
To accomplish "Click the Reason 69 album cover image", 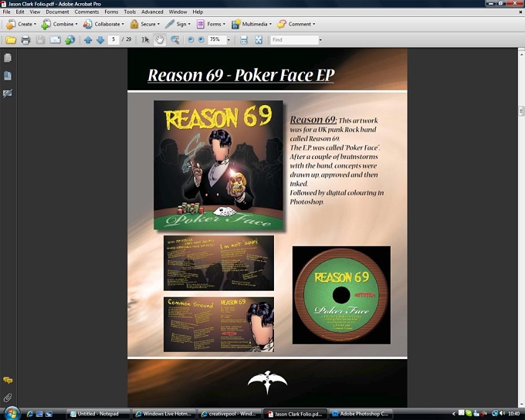I will (218, 165).
